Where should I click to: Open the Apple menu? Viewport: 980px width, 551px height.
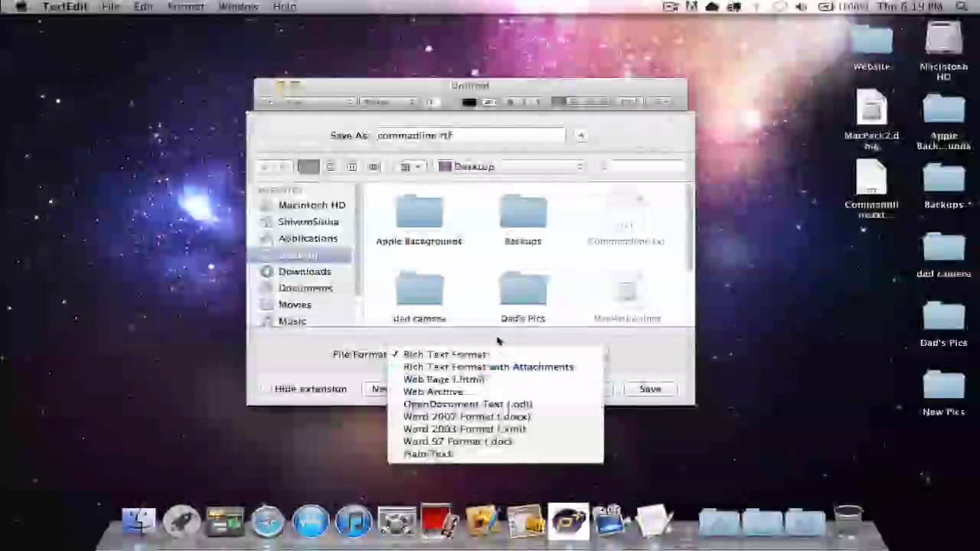tap(22, 6)
